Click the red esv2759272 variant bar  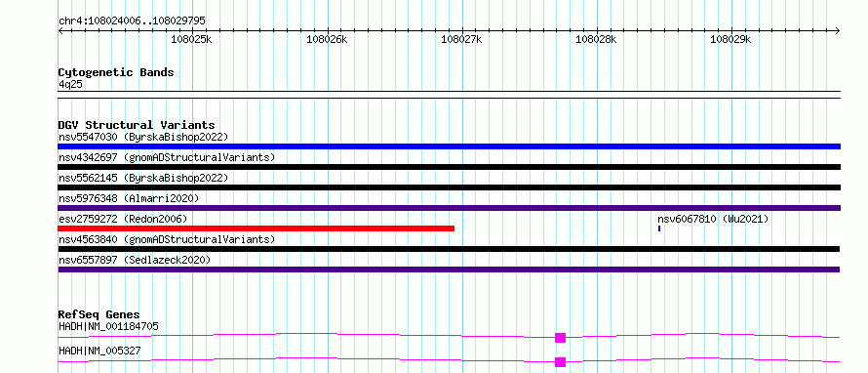[256, 228]
